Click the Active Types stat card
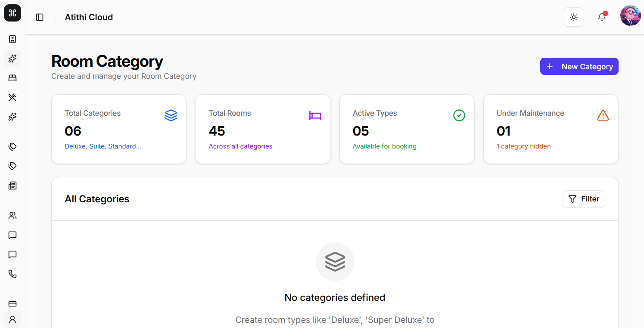 click(407, 129)
